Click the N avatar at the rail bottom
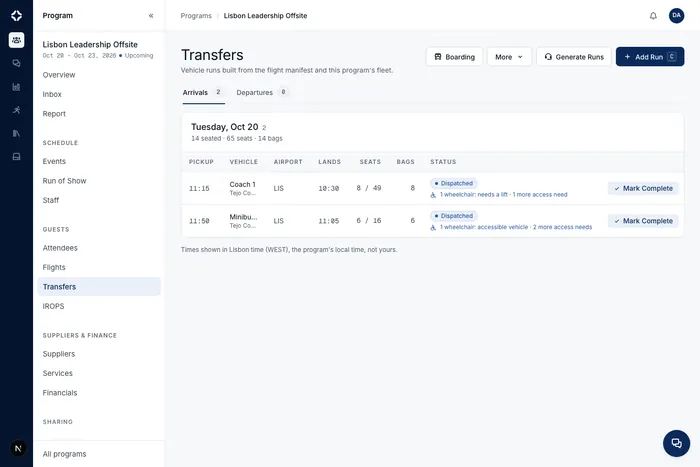 pyautogui.click(x=18, y=448)
